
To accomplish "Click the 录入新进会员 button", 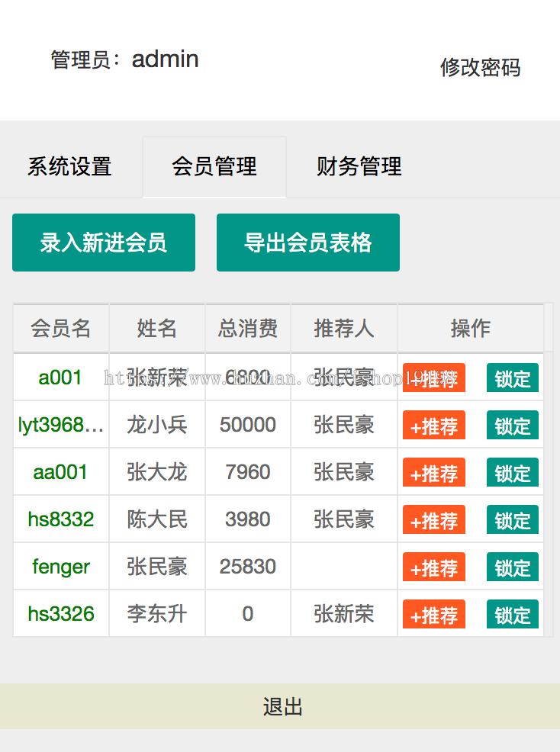I will pos(104,243).
